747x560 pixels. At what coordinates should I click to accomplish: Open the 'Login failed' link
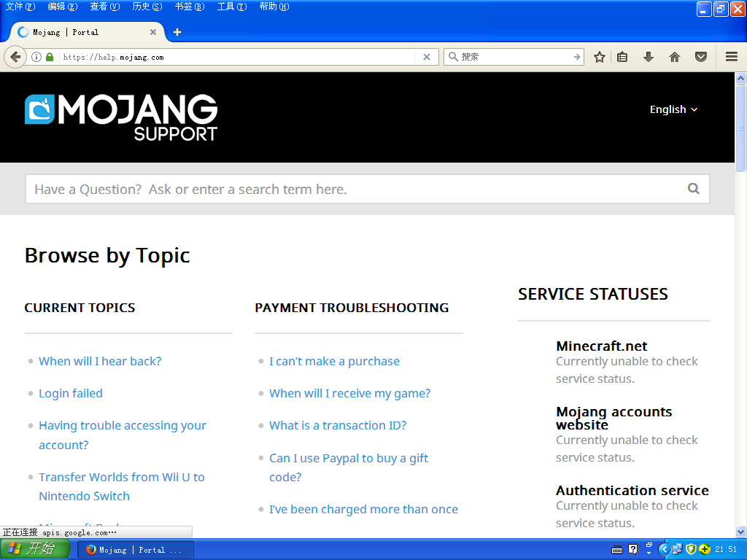tap(71, 393)
